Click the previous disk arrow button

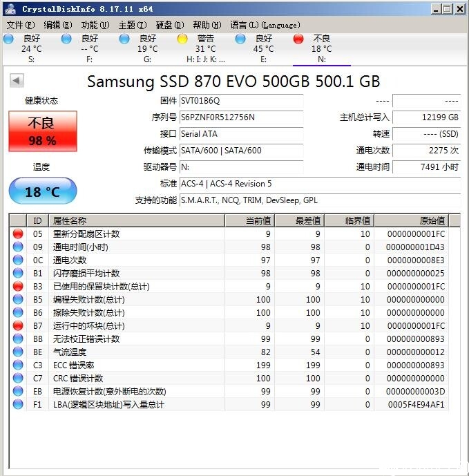click(x=17, y=81)
